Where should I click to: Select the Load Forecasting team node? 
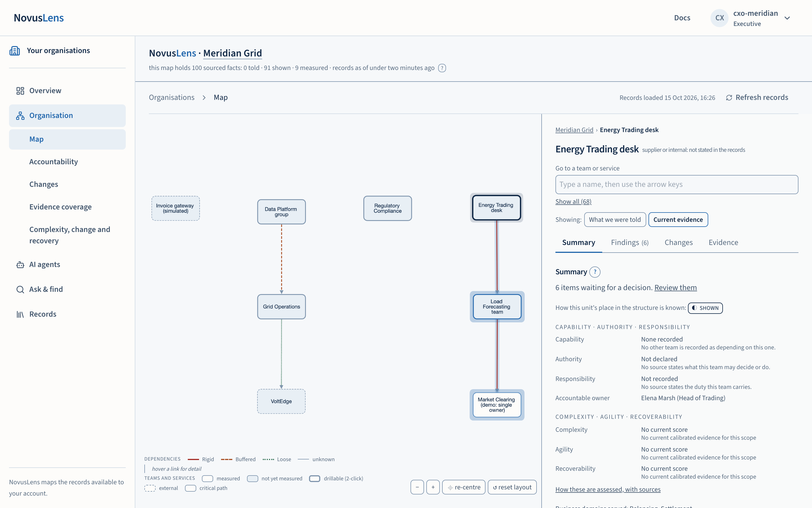click(x=497, y=307)
